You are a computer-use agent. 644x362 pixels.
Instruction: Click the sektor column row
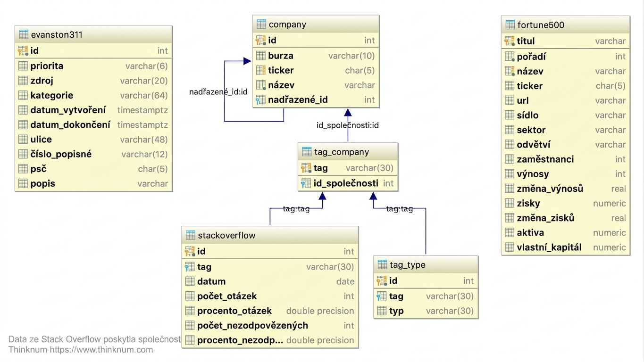click(x=565, y=130)
